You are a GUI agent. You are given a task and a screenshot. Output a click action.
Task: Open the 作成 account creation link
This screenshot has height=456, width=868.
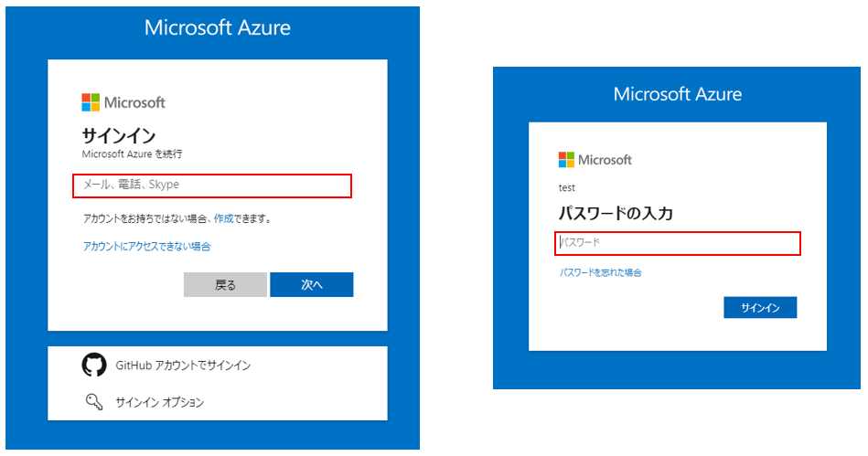point(223,219)
